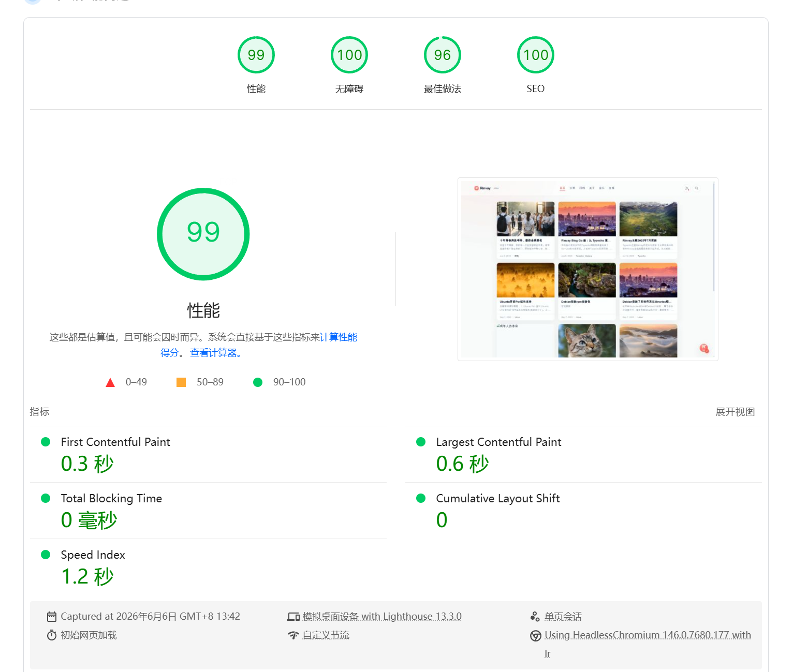808x672 pixels.
Task: Click the Cumulative Layout Shift metric label
Action: point(498,498)
